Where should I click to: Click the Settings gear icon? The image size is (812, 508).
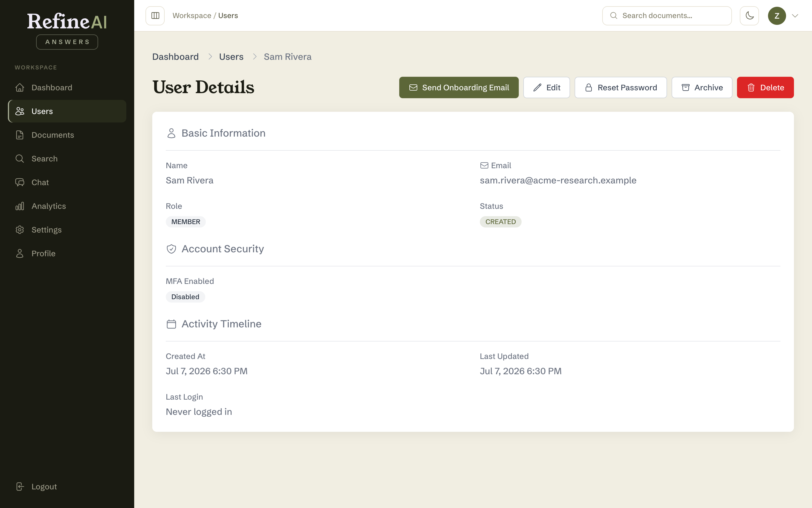20,230
